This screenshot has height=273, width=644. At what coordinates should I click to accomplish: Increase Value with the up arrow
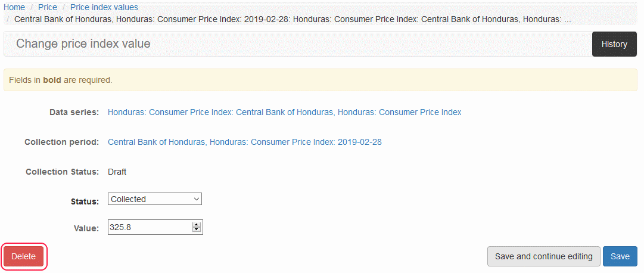(x=197, y=225)
